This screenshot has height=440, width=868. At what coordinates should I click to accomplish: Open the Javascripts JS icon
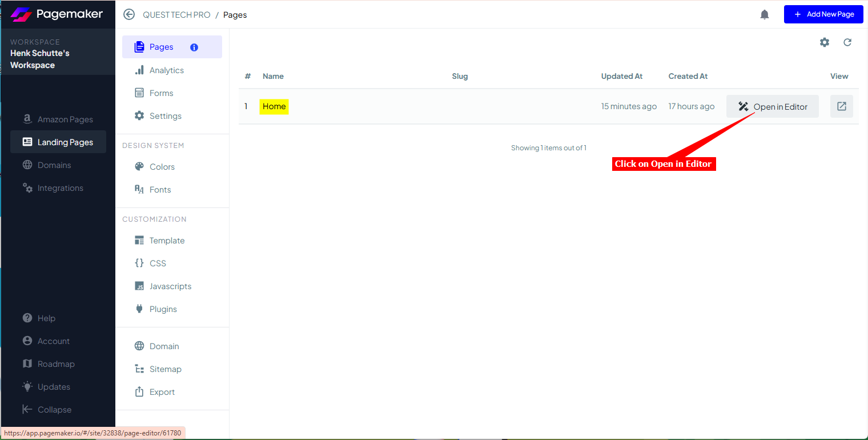click(139, 286)
